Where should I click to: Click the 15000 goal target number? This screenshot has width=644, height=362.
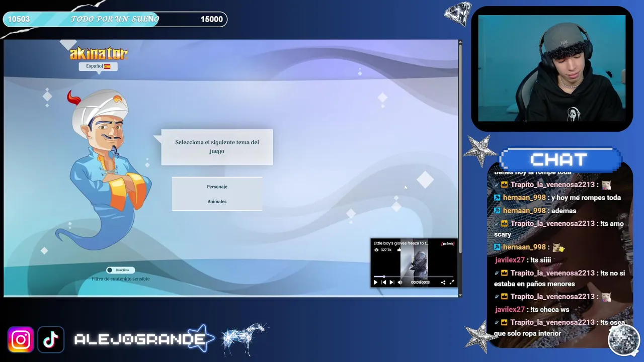pos(211,19)
